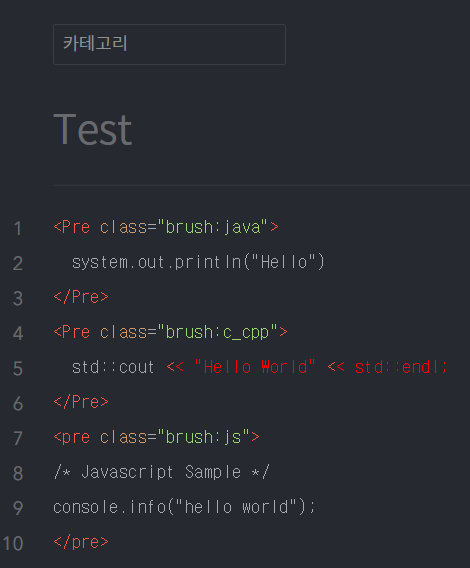Screen dimensions: 470x568
Task: Click line number 7 in the gutter
Action: coord(17,438)
